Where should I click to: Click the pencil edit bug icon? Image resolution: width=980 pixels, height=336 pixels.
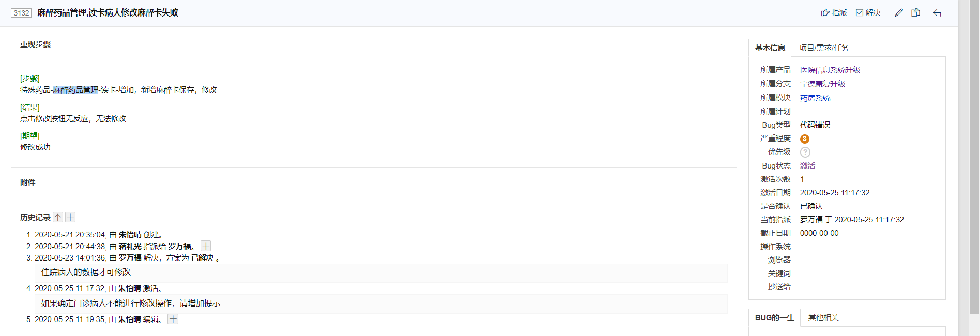[x=899, y=13]
